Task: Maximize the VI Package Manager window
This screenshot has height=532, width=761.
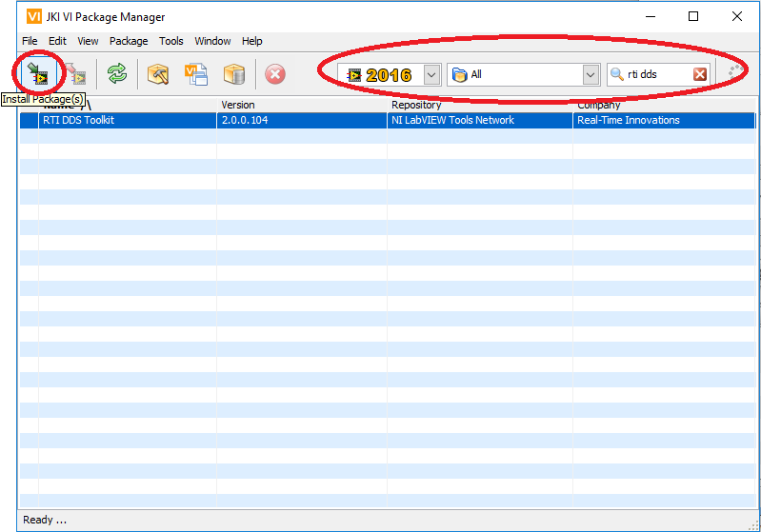Action: (693, 16)
